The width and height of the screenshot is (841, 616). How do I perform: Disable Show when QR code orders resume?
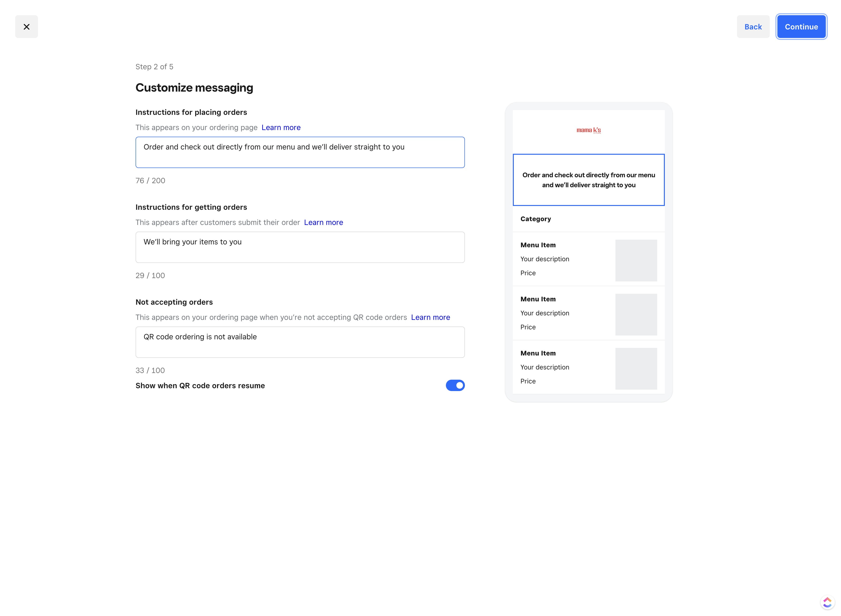coord(455,385)
